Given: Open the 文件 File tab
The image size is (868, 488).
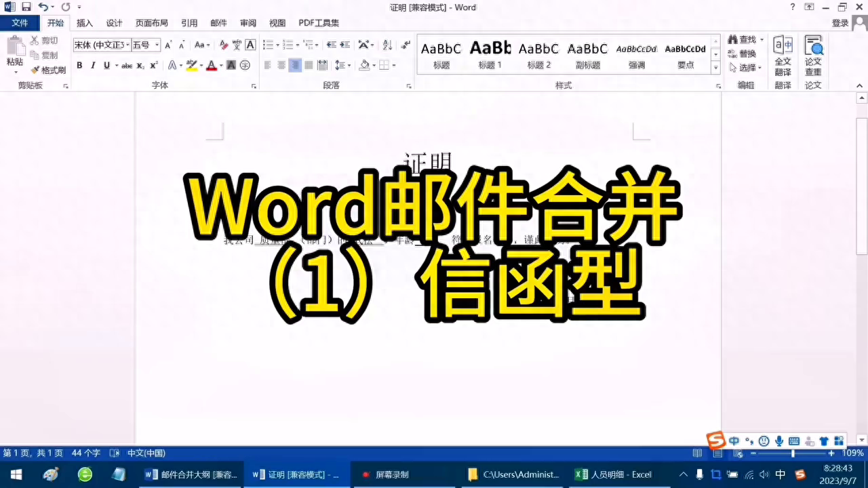Looking at the screenshot, I should [20, 23].
